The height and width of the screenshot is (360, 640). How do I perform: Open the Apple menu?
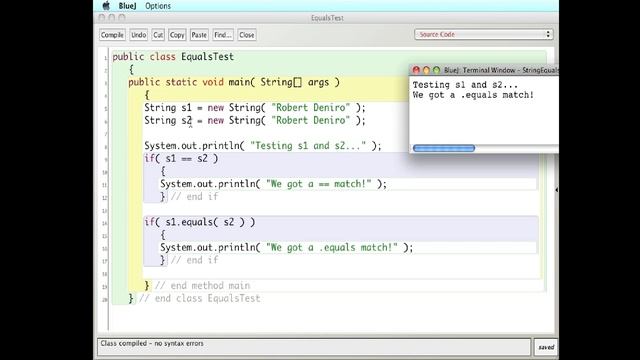(x=106, y=6)
